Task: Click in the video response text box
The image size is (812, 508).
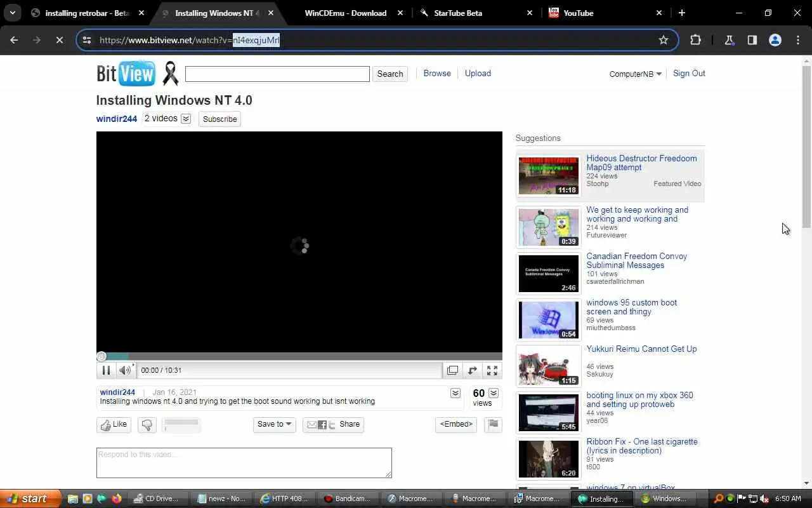Action: pyautogui.click(x=244, y=462)
